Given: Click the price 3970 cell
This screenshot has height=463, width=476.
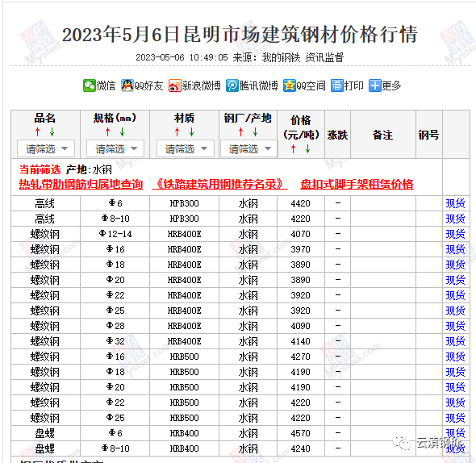Looking at the screenshot, I should click(x=301, y=249).
